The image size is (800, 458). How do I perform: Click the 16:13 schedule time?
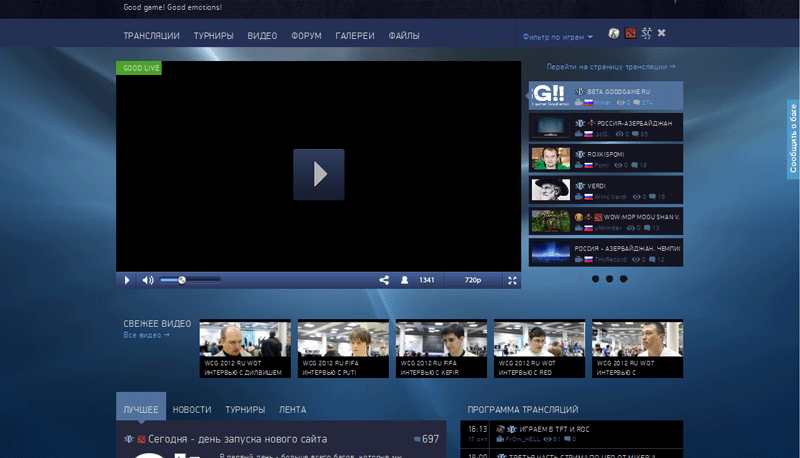[x=478, y=429]
